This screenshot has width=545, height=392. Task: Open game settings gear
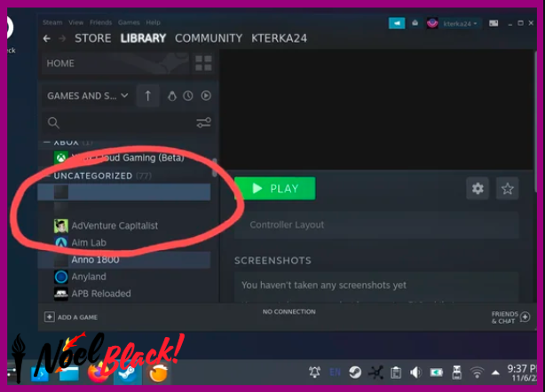tap(478, 189)
